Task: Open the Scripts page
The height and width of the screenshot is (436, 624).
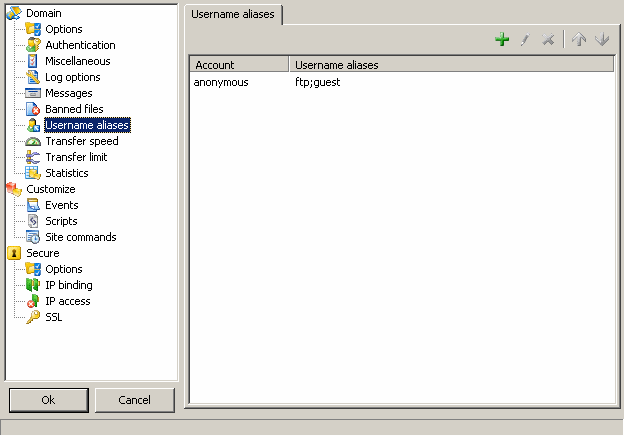Action: [61, 221]
